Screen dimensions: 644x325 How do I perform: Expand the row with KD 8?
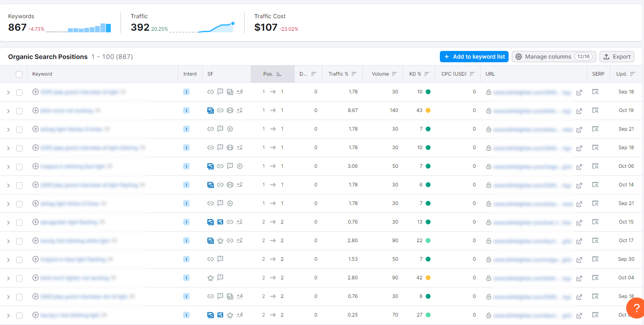pyautogui.click(x=8, y=297)
